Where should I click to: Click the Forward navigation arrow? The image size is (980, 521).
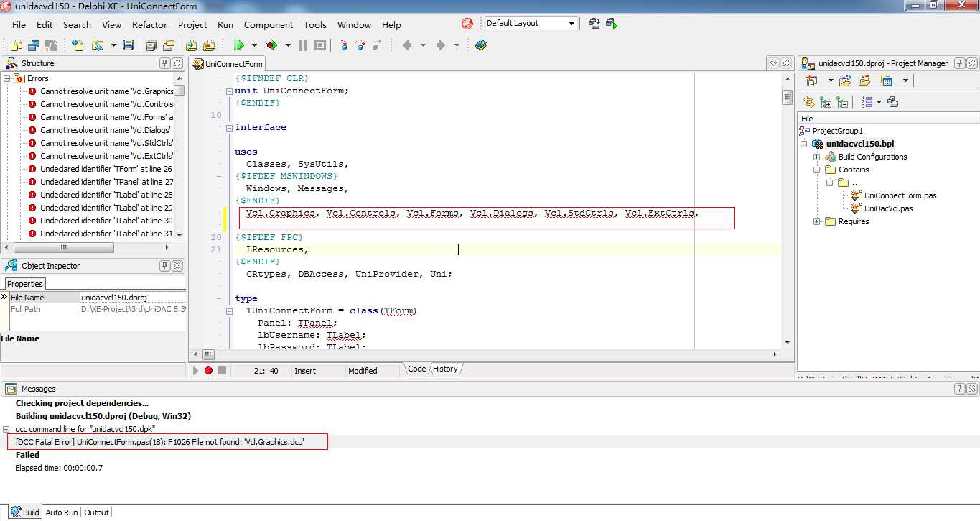click(x=440, y=45)
